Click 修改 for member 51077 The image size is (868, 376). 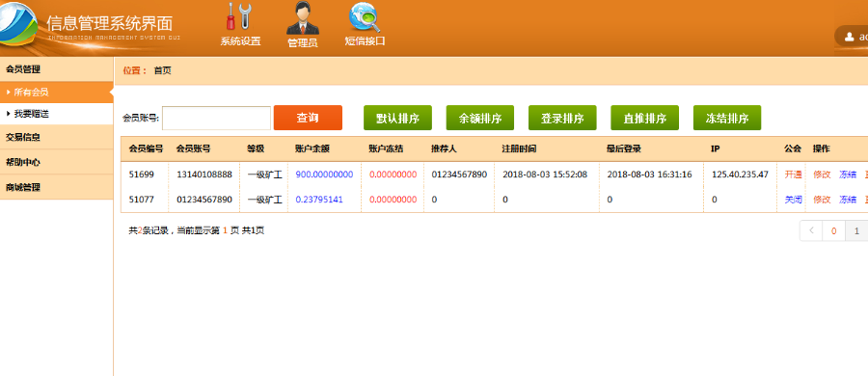pos(822,200)
